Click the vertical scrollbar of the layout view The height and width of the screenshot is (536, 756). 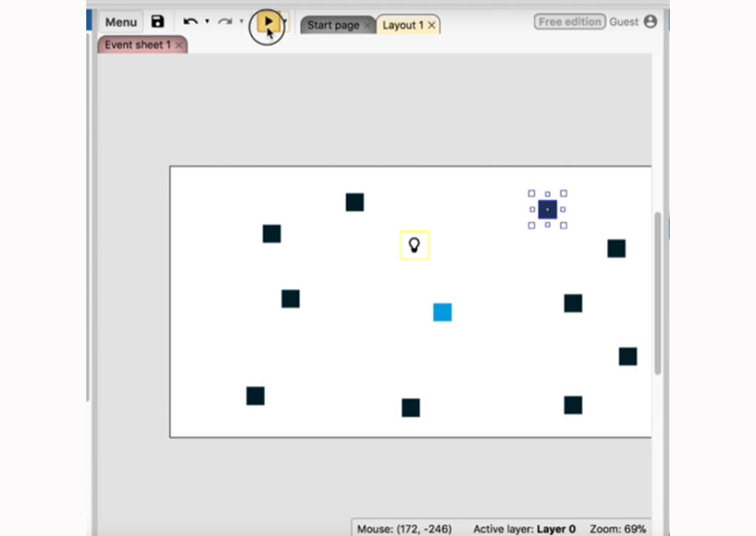658,293
